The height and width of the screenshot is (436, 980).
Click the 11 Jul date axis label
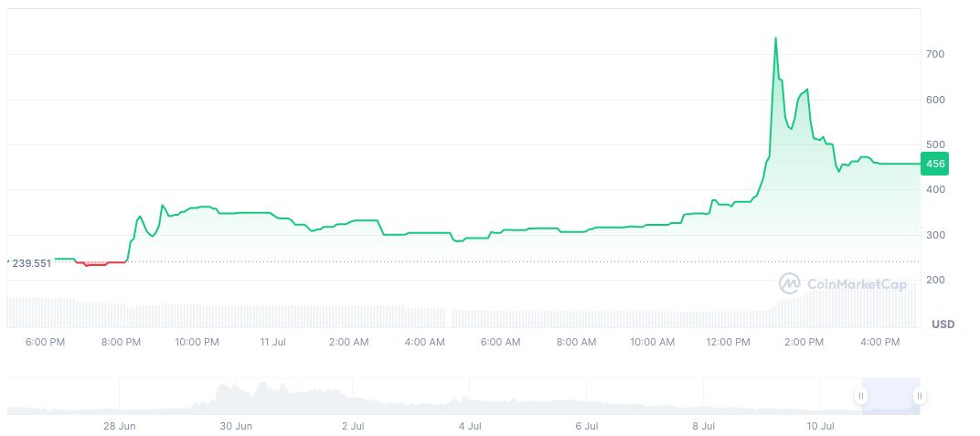[x=273, y=342]
